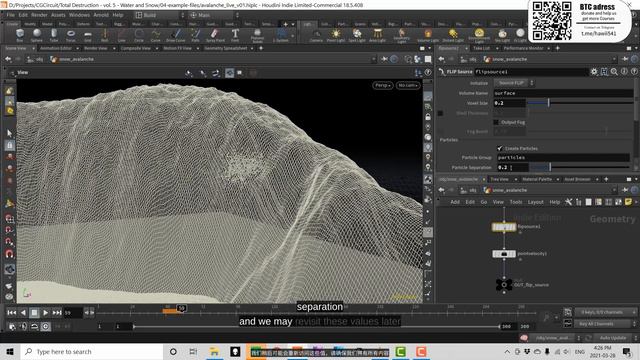Click the frame 59 timeline marker

[x=182, y=309]
